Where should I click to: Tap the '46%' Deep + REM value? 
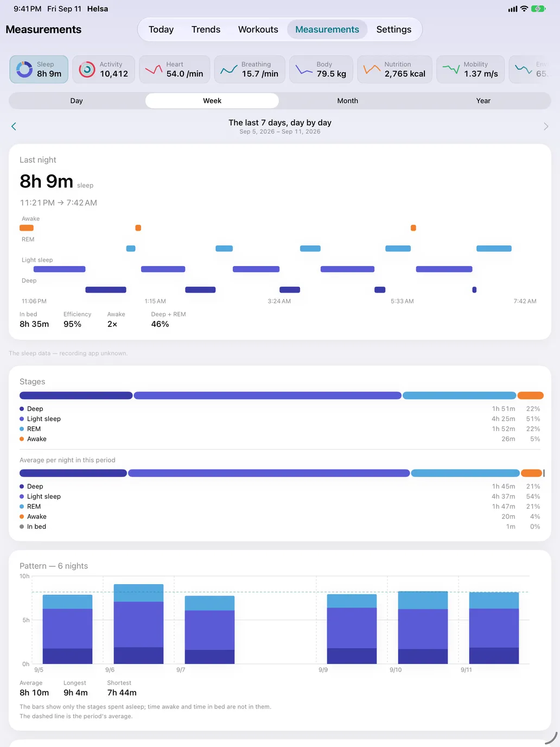coord(160,324)
